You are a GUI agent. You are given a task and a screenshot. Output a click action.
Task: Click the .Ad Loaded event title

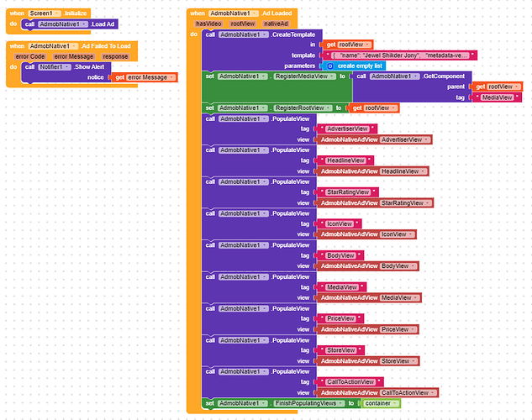(x=277, y=13)
